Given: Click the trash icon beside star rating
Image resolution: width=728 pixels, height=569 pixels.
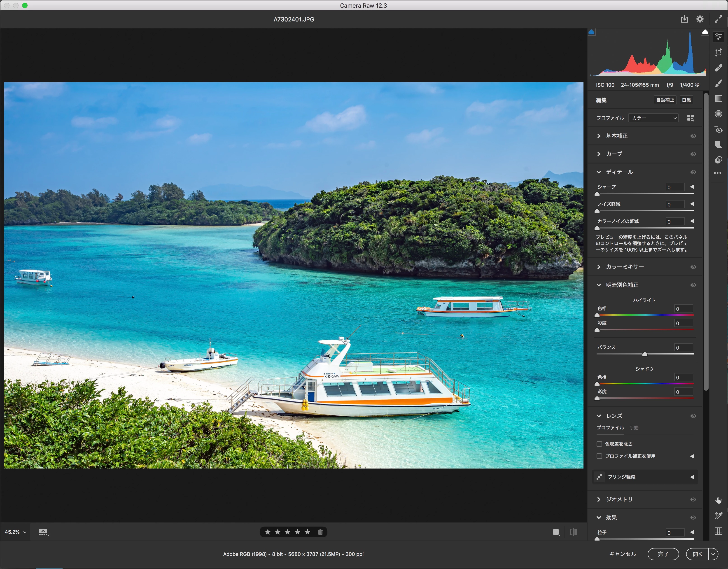Looking at the screenshot, I should [320, 532].
